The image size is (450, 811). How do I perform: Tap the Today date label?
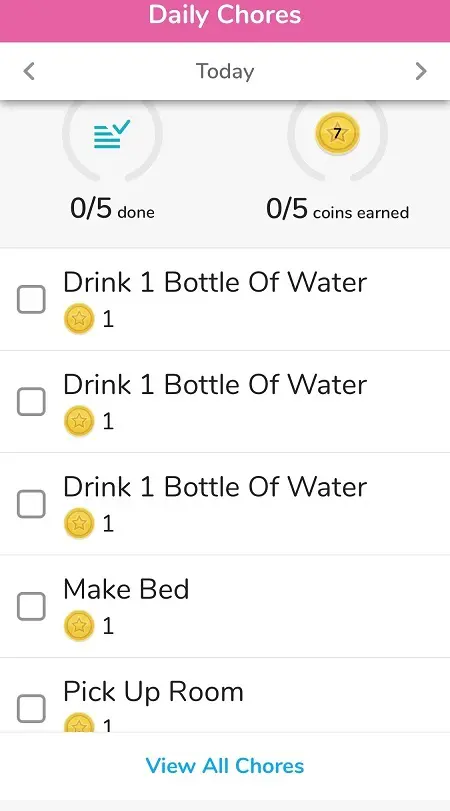225,71
